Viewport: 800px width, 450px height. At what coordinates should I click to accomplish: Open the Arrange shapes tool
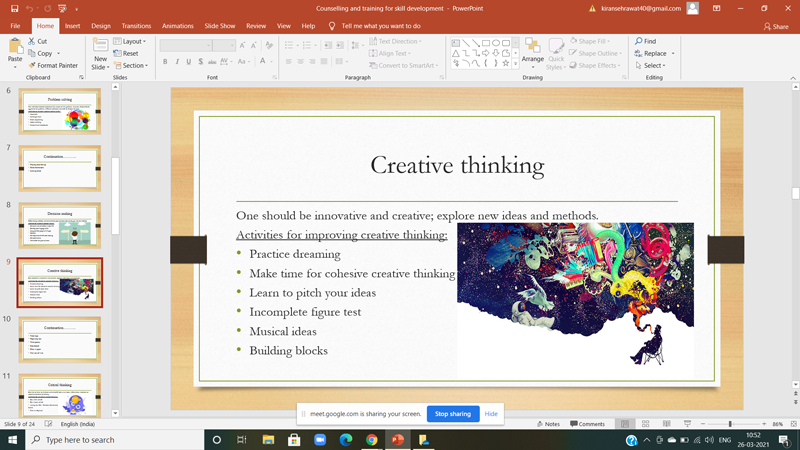coord(532,48)
